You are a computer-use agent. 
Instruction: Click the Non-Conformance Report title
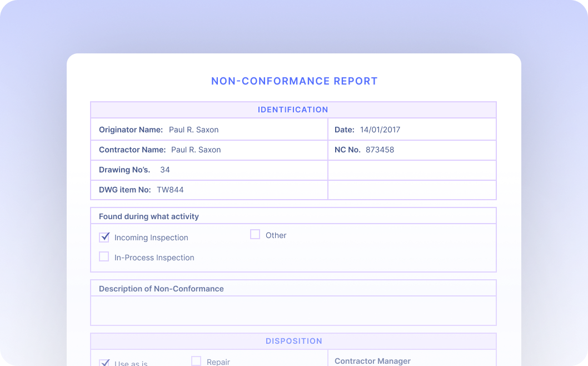coord(294,81)
